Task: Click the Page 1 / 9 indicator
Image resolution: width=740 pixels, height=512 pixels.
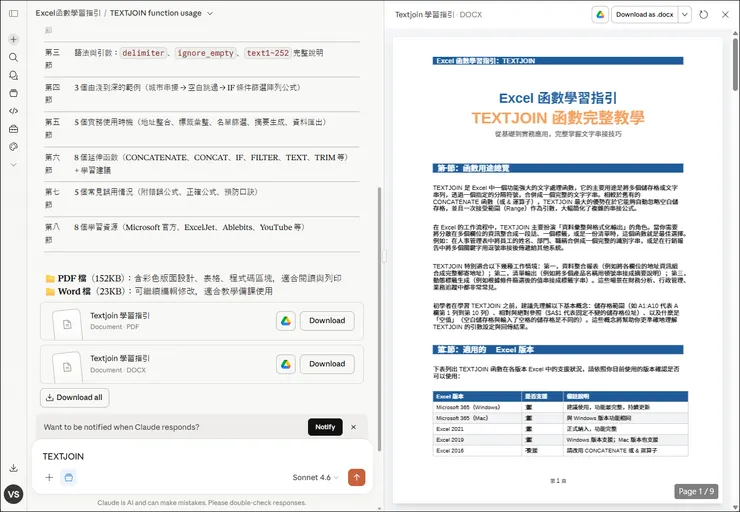Action: coord(696,491)
